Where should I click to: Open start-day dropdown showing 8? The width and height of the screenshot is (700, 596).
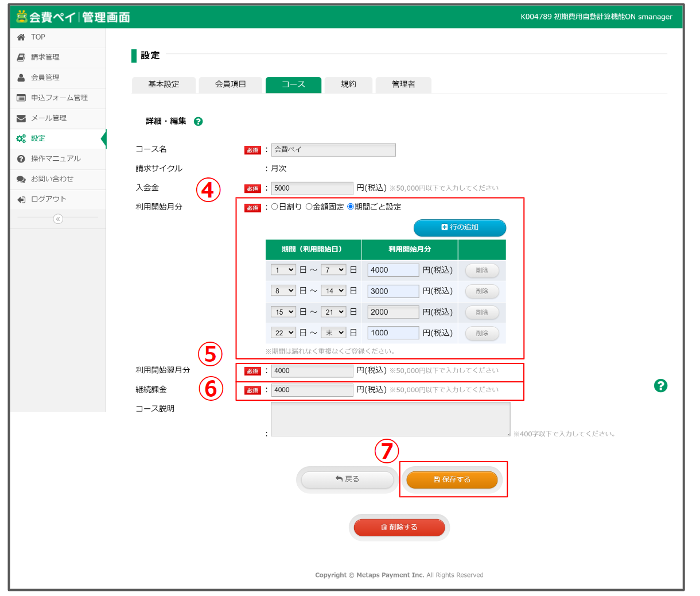[x=283, y=291]
